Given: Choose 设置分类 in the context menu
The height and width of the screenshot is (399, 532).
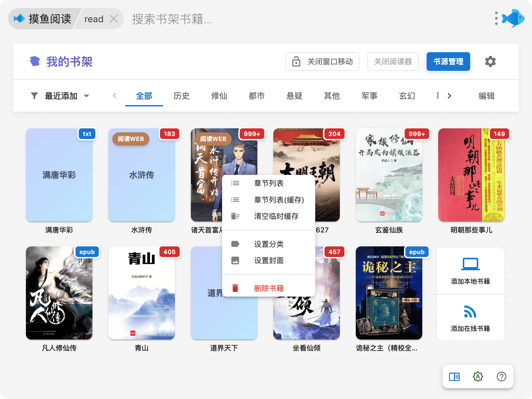Looking at the screenshot, I should pyautogui.click(x=269, y=244).
